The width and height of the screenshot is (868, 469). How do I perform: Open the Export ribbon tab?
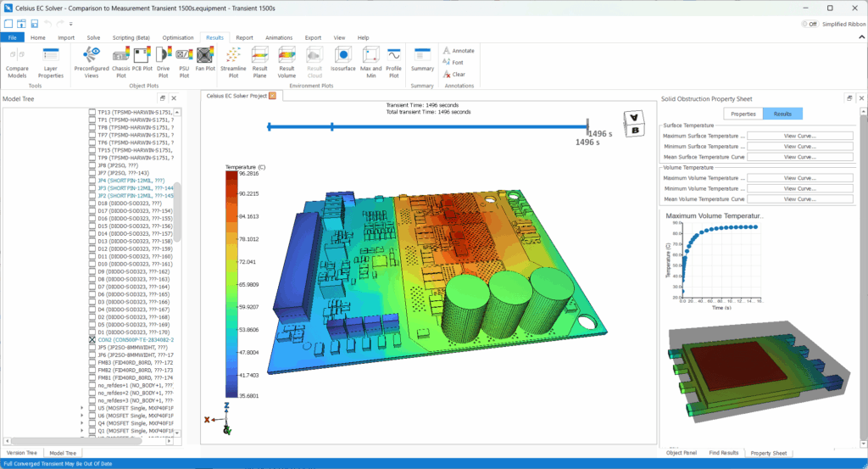coord(313,37)
